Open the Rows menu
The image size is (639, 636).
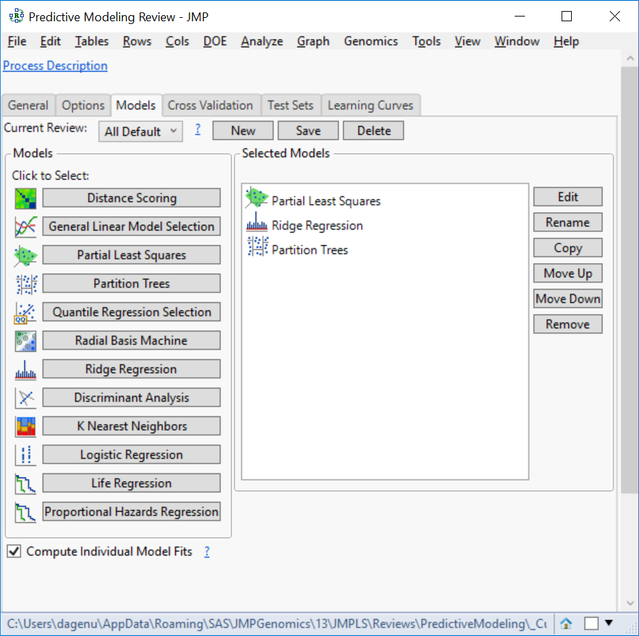(x=137, y=41)
